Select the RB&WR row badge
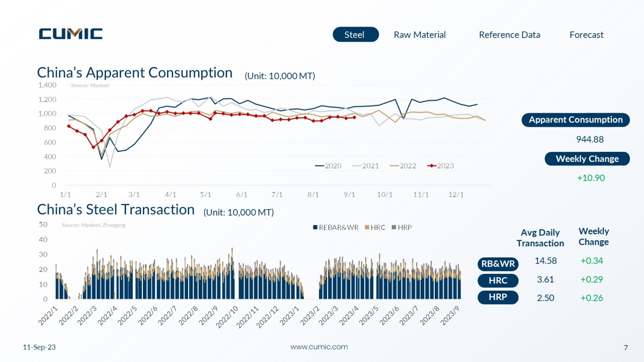 point(498,264)
